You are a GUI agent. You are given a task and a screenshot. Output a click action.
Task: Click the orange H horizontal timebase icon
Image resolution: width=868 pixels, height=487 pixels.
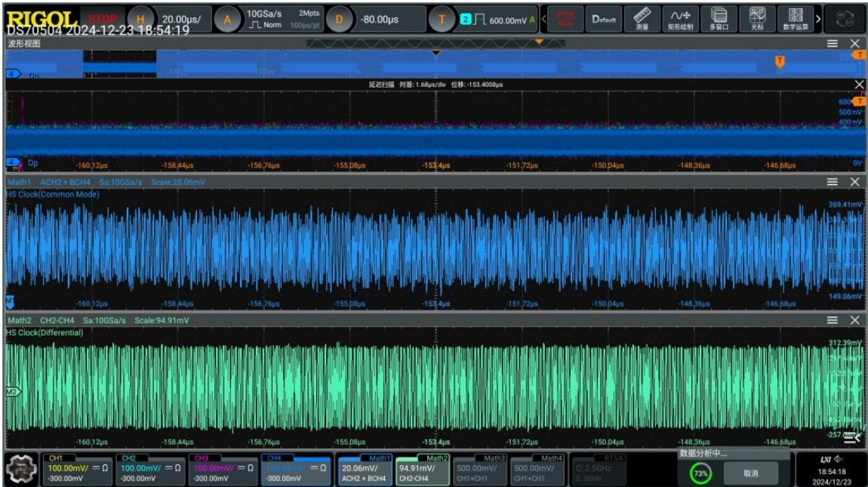click(x=140, y=20)
